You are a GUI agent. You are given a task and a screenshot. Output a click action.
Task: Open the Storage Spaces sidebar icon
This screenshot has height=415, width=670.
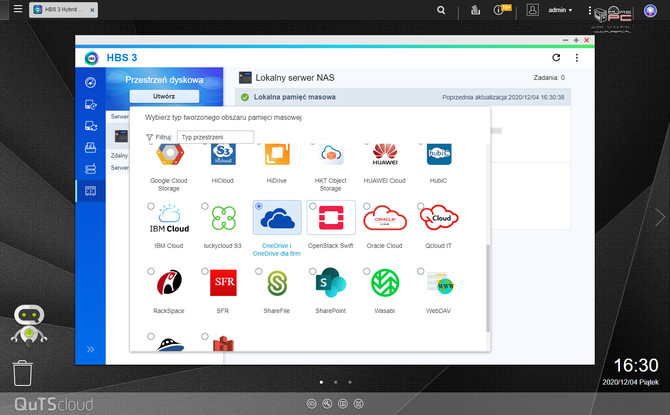pyautogui.click(x=90, y=191)
